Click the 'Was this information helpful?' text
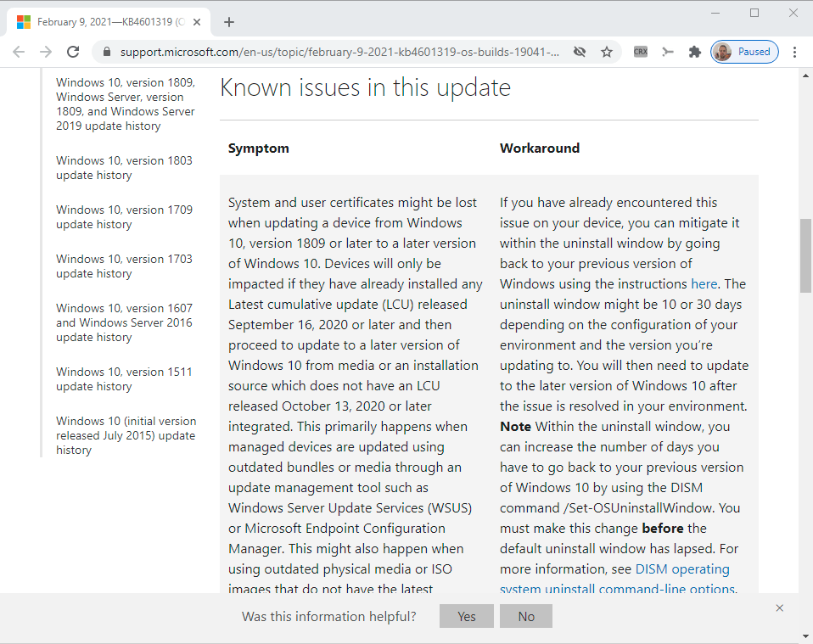Screen dimensions: 813x644 tap(328, 617)
